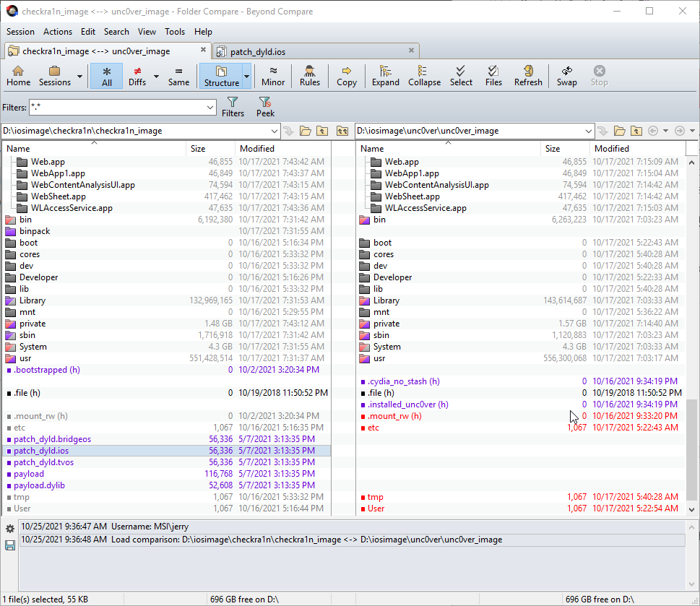Click the Expand all folders icon
The height and width of the screenshot is (606, 700).
[385, 76]
